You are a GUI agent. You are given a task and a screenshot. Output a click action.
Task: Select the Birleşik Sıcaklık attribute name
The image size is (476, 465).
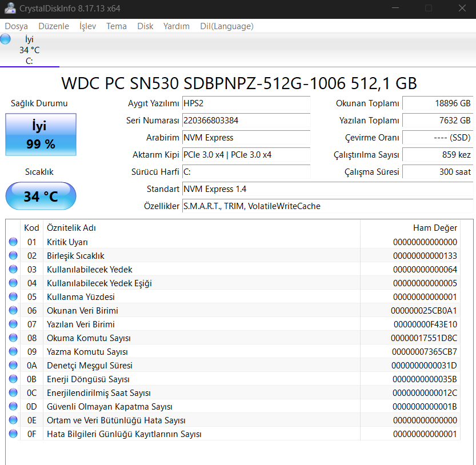(75, 256)
